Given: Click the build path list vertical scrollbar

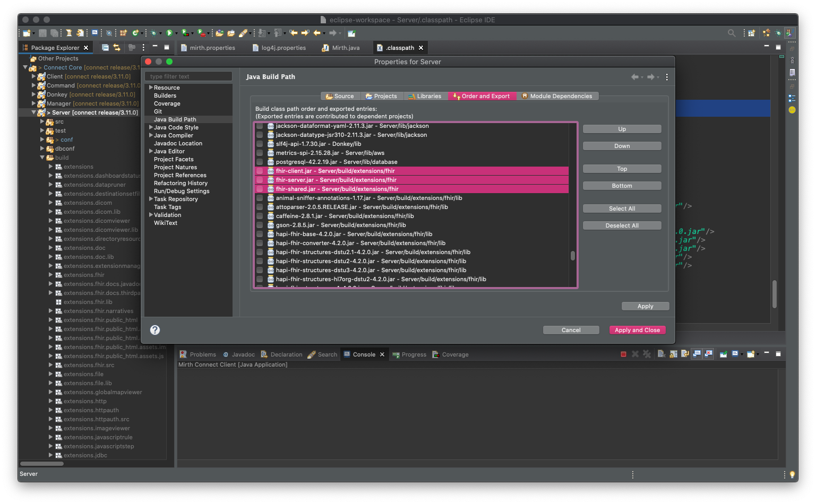Looking at the screenshot, I should tap(573, 256).
